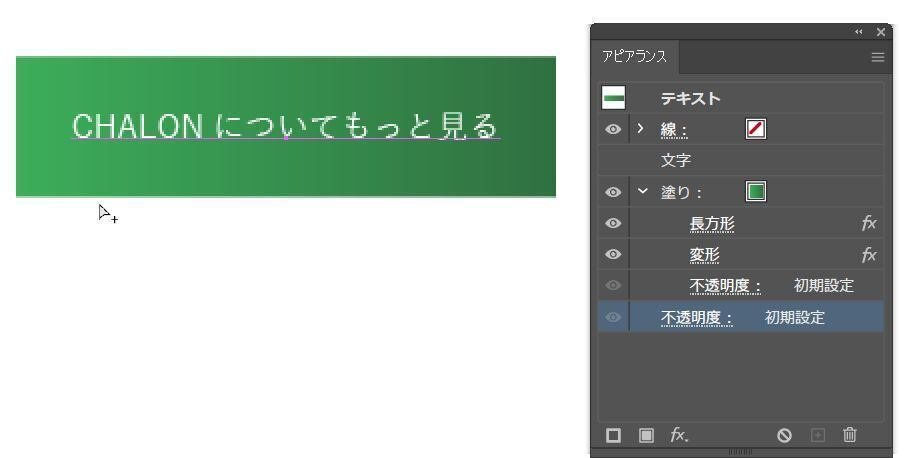Click the テキスト header label
The image size is (912, 458).
690,98
